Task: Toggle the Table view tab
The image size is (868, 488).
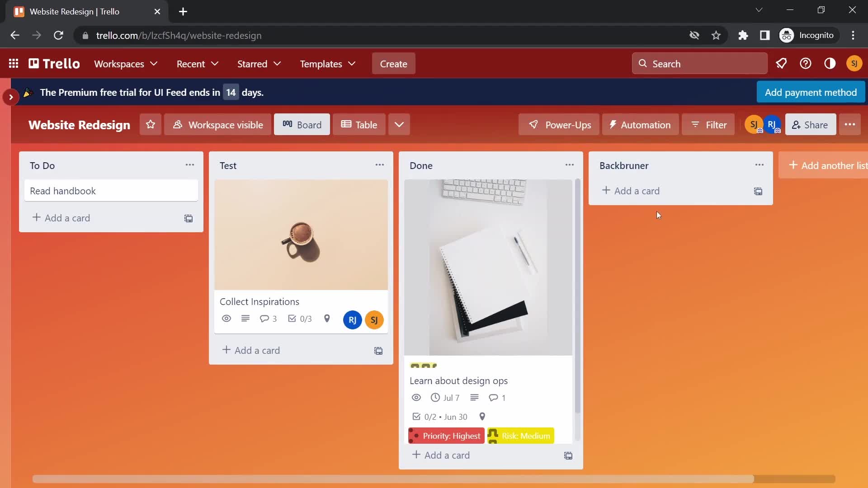Action: tap(359, 125)
